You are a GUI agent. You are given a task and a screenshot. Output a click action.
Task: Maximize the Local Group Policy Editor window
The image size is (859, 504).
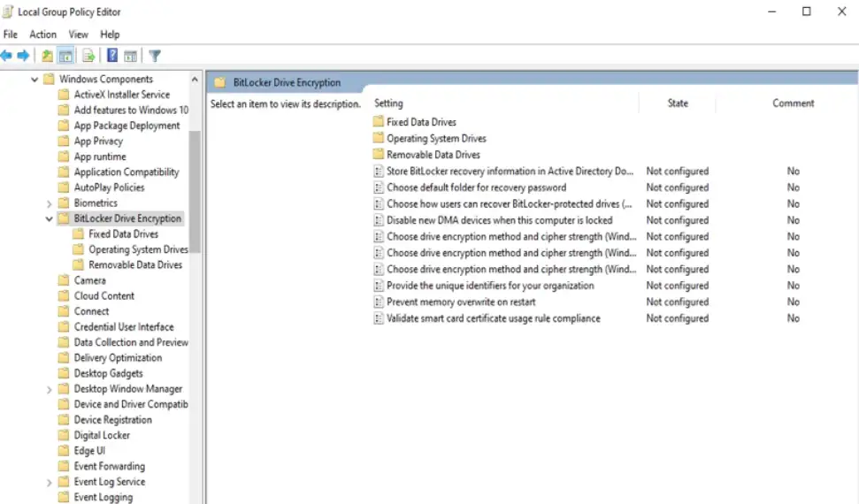point(807,11)
